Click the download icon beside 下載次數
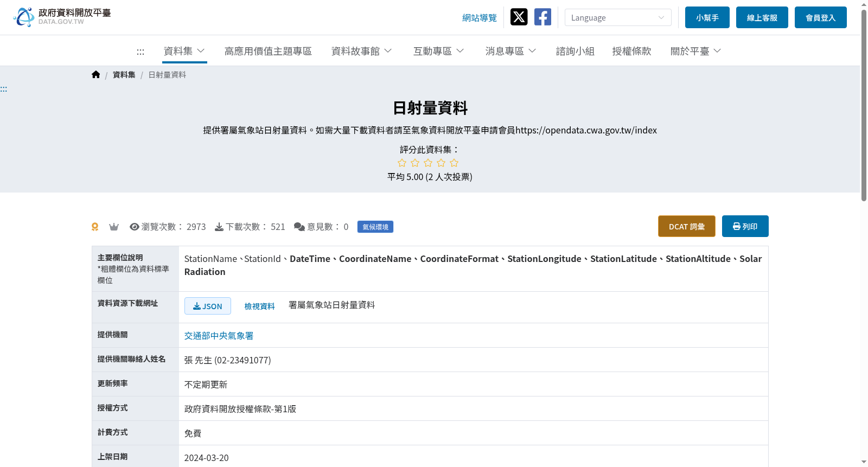The height and width of the screenshot is (467, 868). [x=219, y=227]
